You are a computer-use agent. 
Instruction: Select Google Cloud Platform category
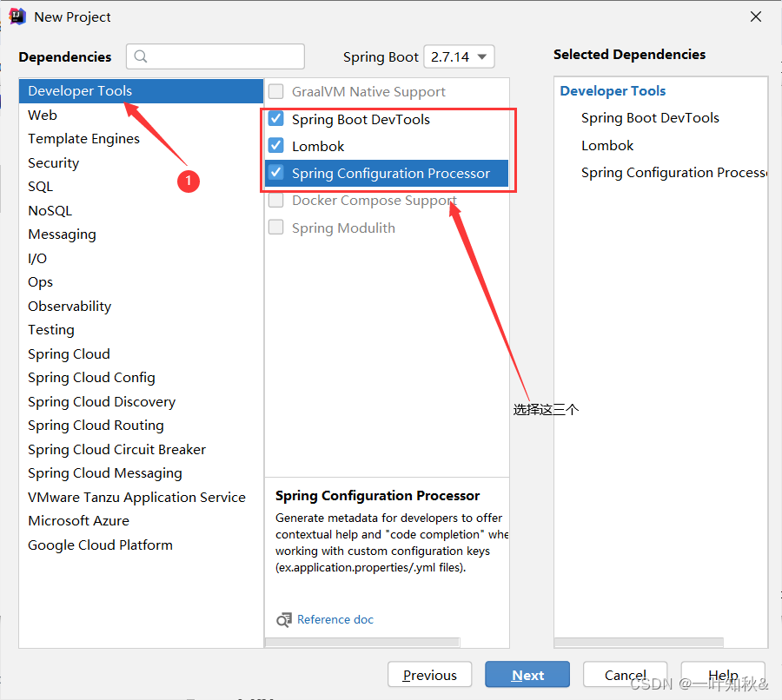click(141, 545)
